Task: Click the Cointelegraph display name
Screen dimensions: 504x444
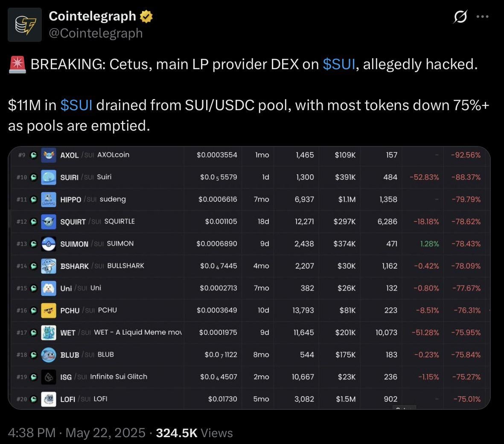Action: [x=93, y=16]
